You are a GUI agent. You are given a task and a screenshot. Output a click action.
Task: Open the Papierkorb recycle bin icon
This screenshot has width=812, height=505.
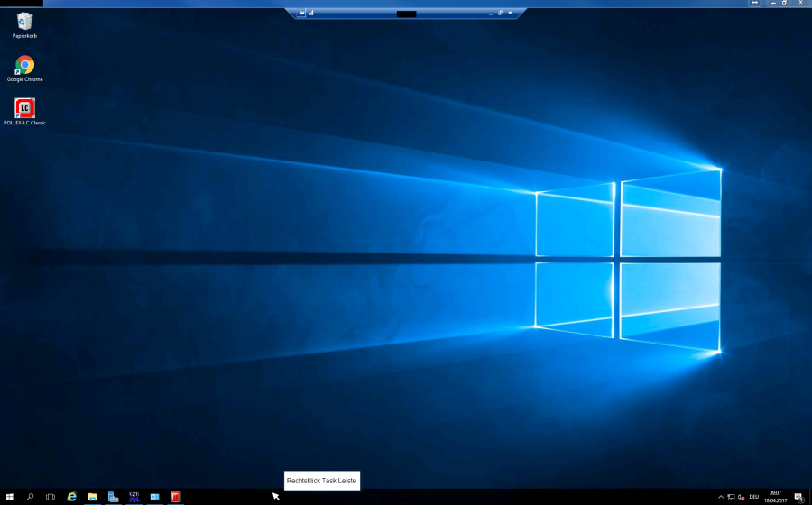point(24,21)
